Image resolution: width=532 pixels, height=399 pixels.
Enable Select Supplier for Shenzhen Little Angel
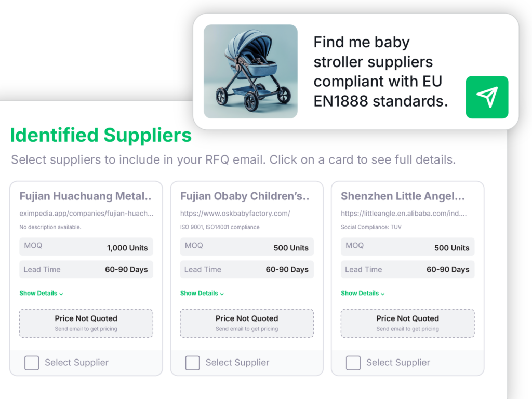click(353, 363)
